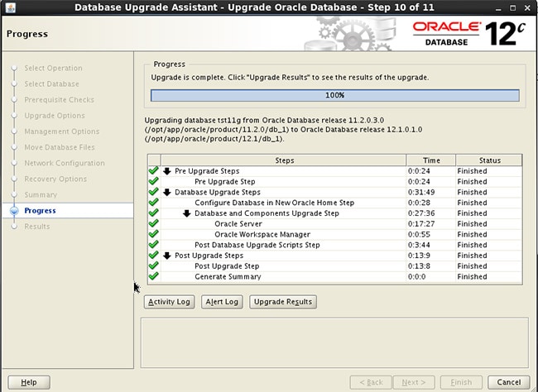This screenshot has height=392, width=538.
Task: Collapse Database and Components Upgrade Step group
Action: [187, 213]
